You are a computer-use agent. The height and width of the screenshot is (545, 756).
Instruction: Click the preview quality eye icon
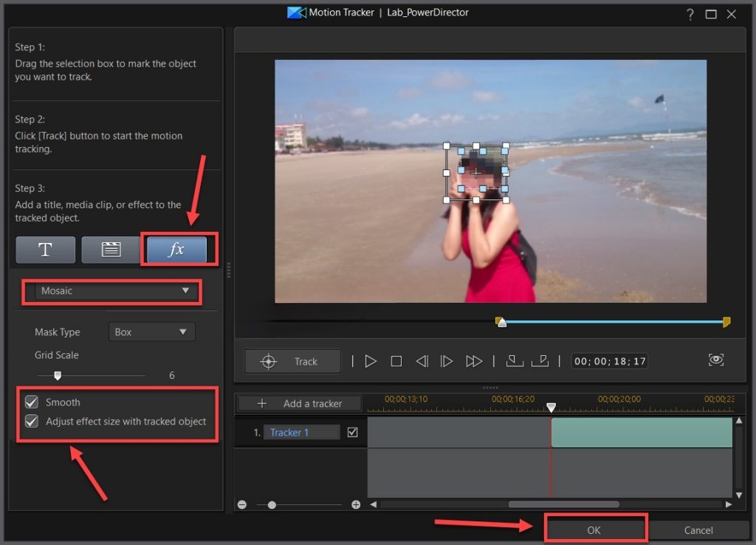[715, 360]
